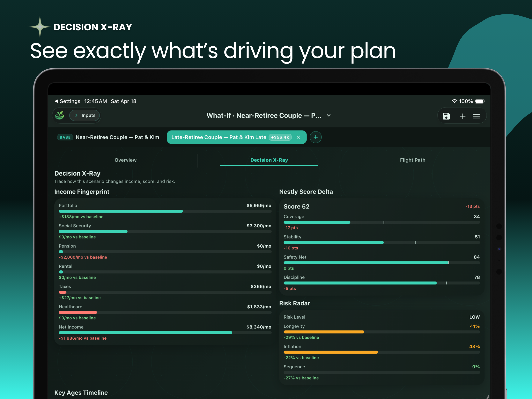
Task: Click the Portfolio income bar
Action: (165, 211)
